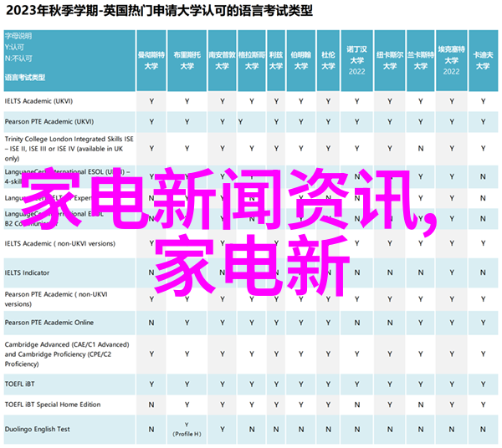This screenshot has width=502, height=448.
Task: Select row label Pearson PTE Academic (non-UKVI versions)
Action: 56,299
